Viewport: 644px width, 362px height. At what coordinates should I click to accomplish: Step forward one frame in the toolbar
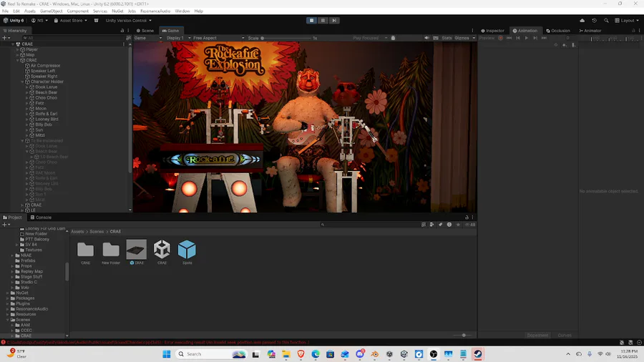tap(334, 20)
